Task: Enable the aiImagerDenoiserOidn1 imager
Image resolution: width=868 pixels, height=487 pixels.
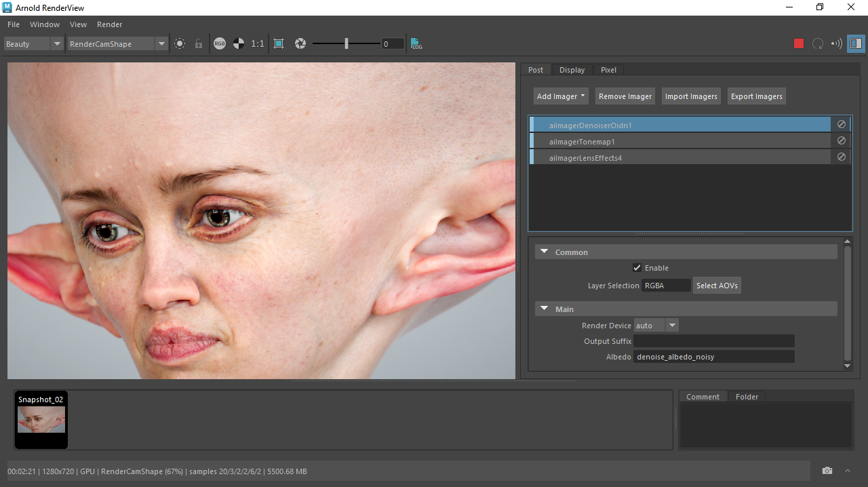Action: [841, 124]
